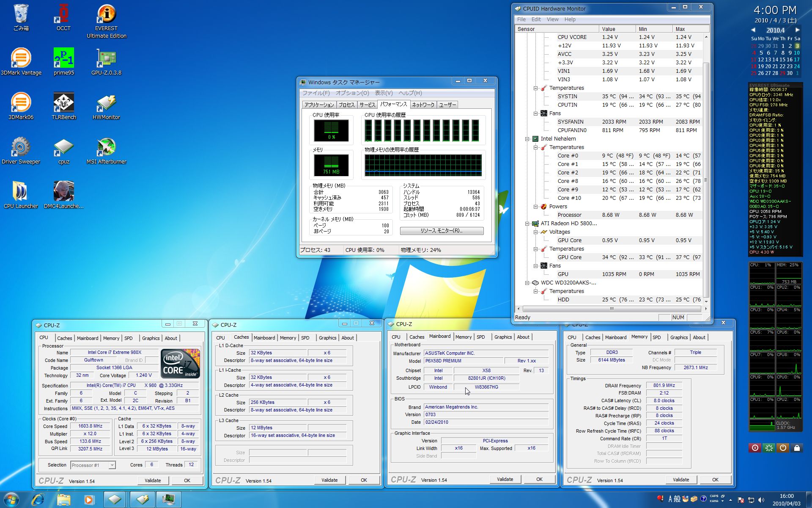Click the Windows Start orb
Viewport: 812px width, 508px height.
11,500
